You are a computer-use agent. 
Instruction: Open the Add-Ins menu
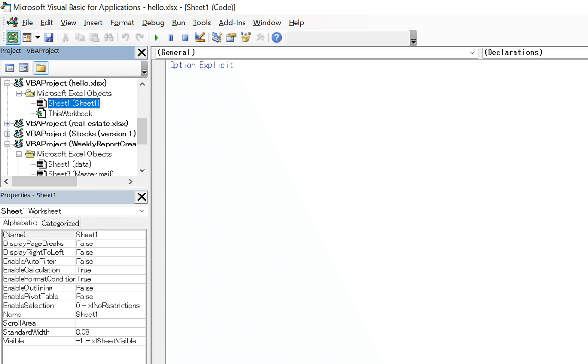click(233, 23)
